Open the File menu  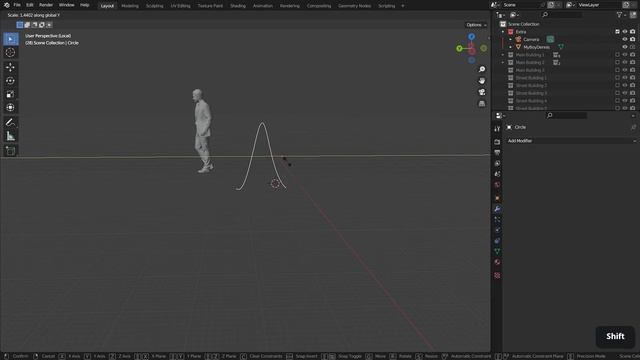click(x=17, y=5)
